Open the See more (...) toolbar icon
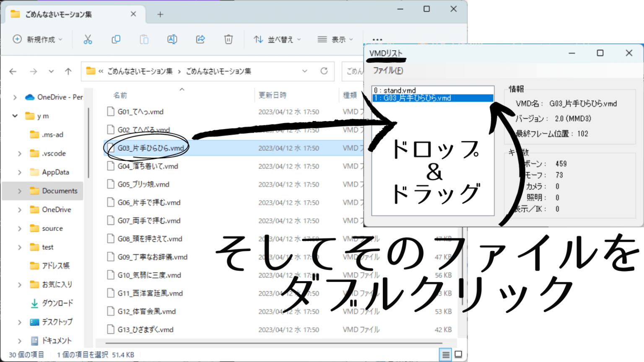Viewport: 644px width, 362px height. click(x=377, y=39)
